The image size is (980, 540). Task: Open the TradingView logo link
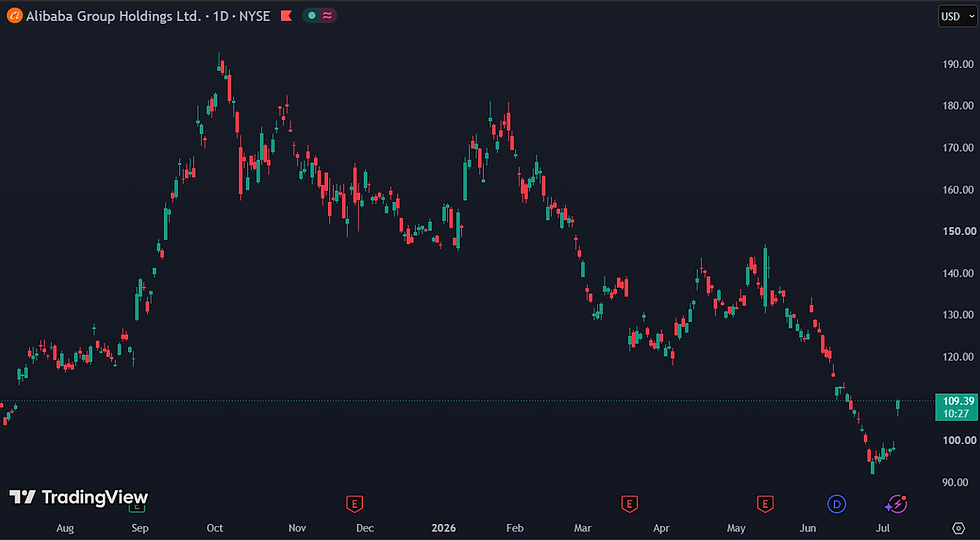pyautogui.click(x=79, y=498)
